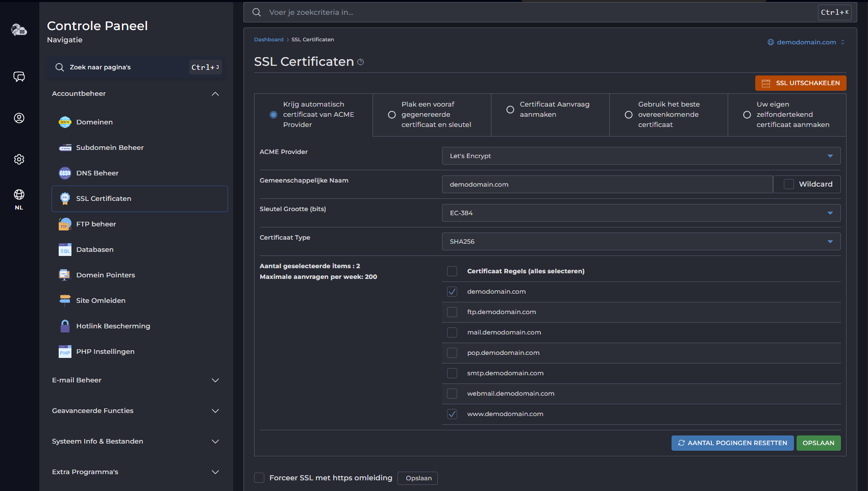
Task: Go to Databasen page
Action: coord(140,250)
